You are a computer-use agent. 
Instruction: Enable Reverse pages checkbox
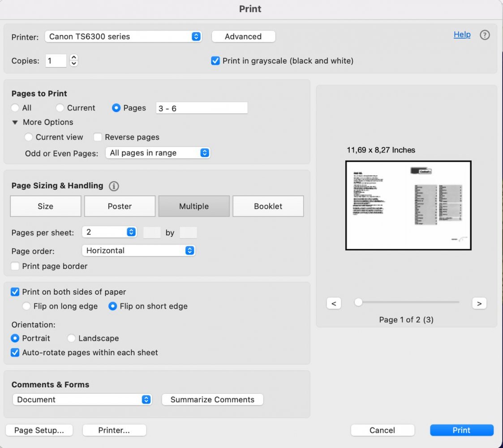[x=97, y=137]
